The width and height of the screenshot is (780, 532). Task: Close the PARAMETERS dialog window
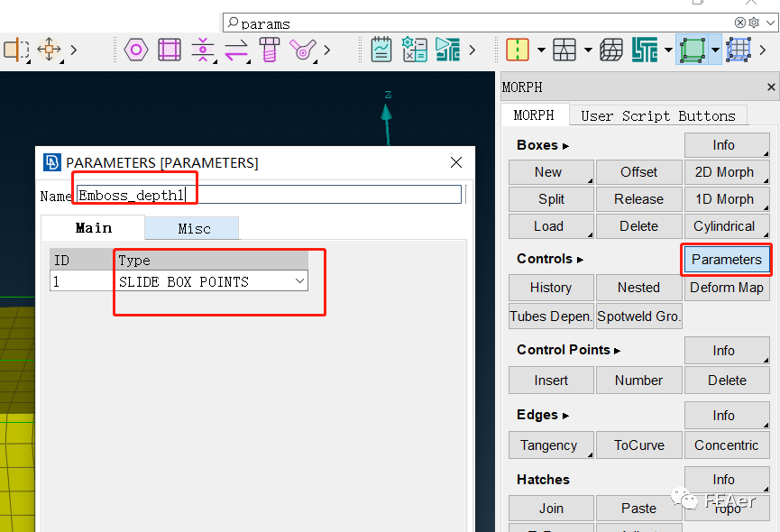click(456, 162)
